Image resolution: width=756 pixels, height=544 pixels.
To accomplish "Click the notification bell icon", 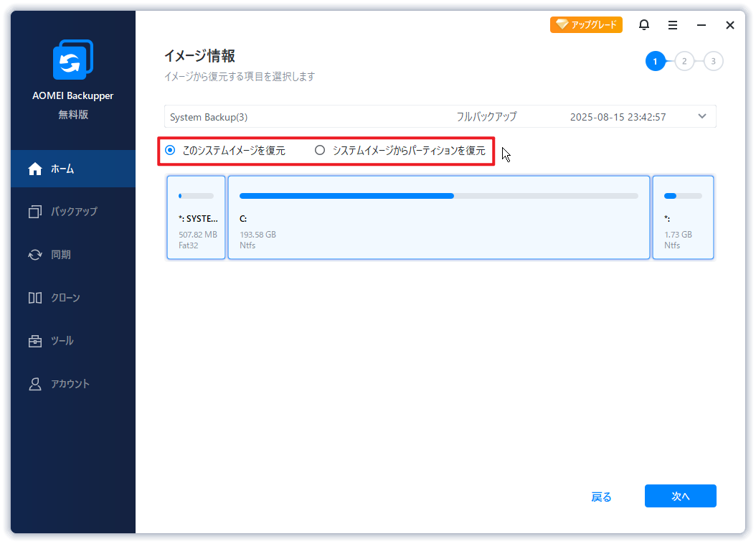I will (643, 24).
